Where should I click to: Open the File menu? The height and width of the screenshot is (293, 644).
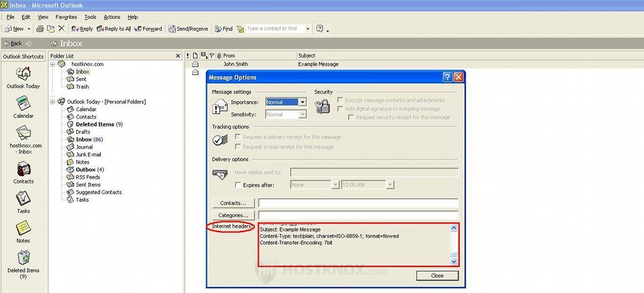(10, 17)
